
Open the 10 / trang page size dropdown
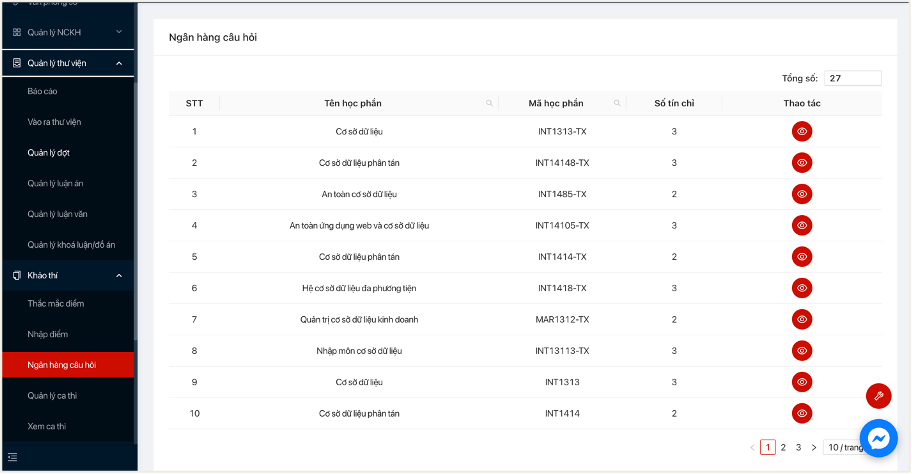tap(845, 447)
